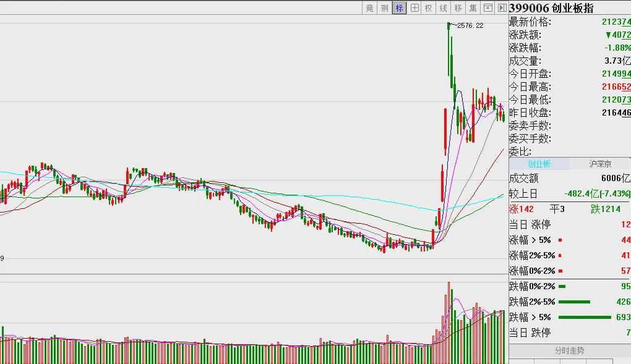Click the tallest volume bar in the volume pane
This screenshot has height=364, width=631.
(x=449, y=323)
